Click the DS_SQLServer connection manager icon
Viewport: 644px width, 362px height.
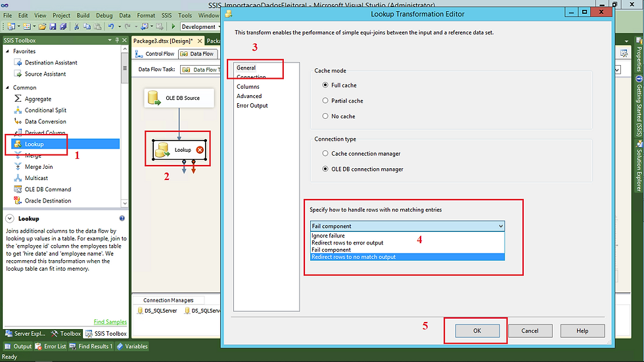[x=140, y=311]
